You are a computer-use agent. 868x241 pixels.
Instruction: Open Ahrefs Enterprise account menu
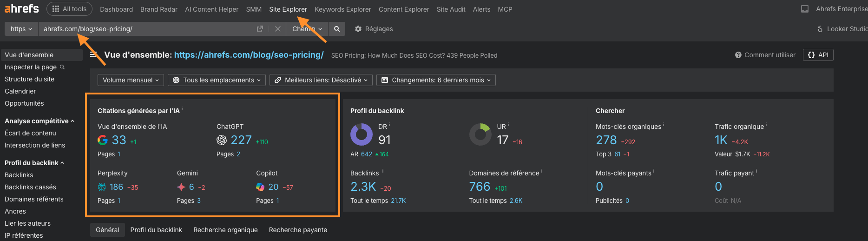click(x=842, y=9)
